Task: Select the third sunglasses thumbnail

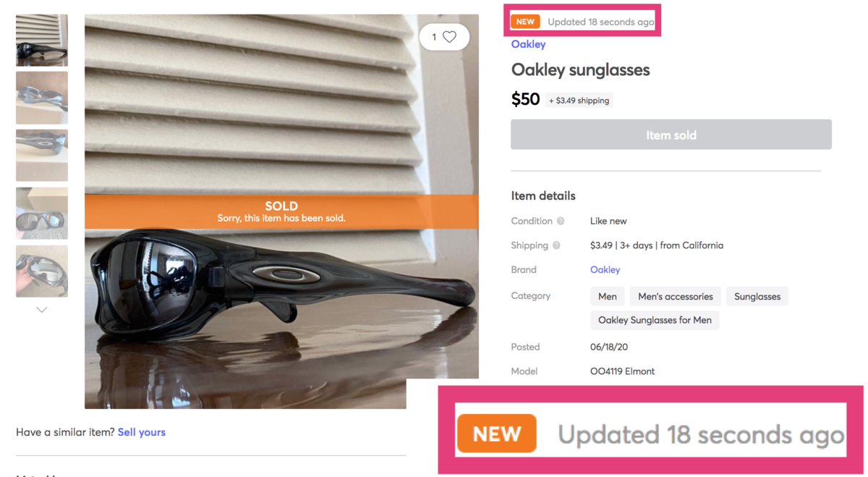Action: pos(42,155)
